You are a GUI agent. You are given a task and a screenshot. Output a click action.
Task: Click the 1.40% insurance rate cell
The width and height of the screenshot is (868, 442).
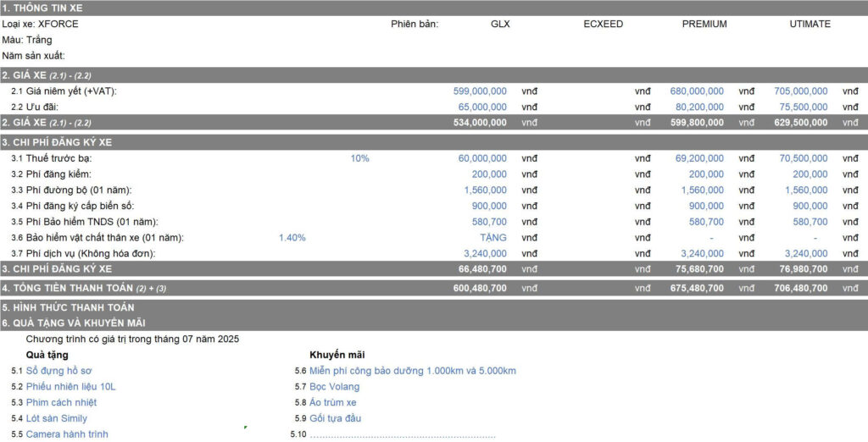click(292, 238)
